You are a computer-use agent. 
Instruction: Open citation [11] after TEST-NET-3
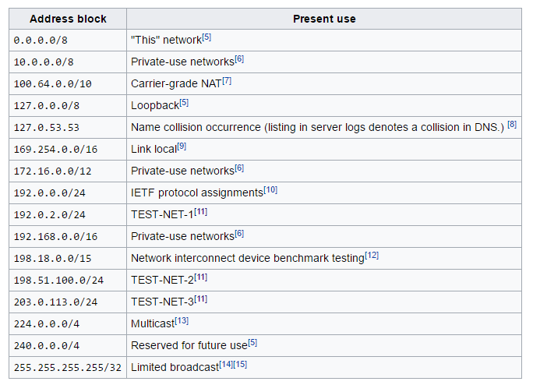click(x=200, y=298)
